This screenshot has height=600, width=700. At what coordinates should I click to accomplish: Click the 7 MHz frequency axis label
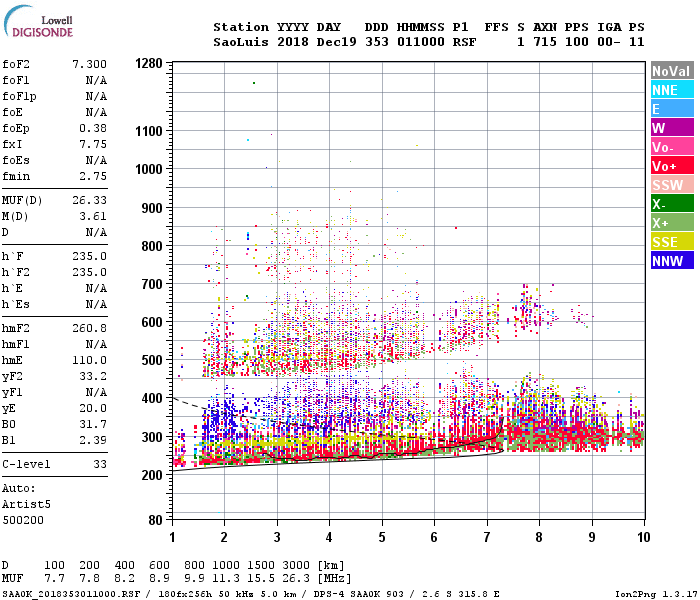click(x=487, y=537)
